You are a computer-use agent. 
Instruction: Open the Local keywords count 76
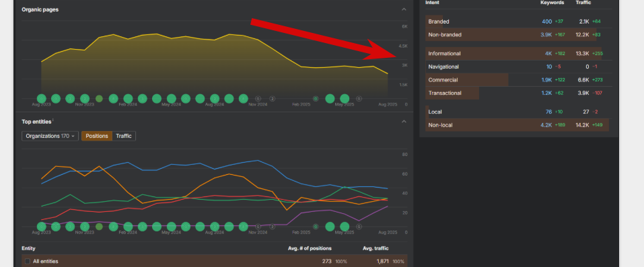(x=548, y=112)
